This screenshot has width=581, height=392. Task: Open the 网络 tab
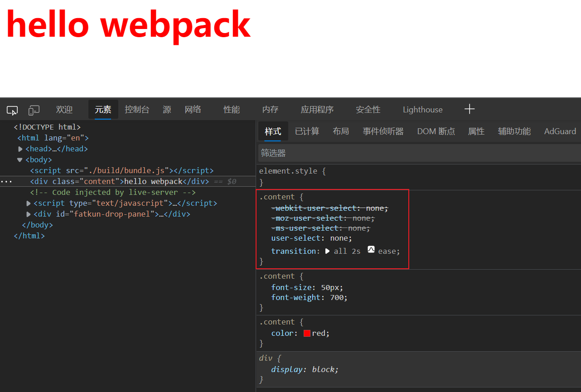[x=193, y=110]
